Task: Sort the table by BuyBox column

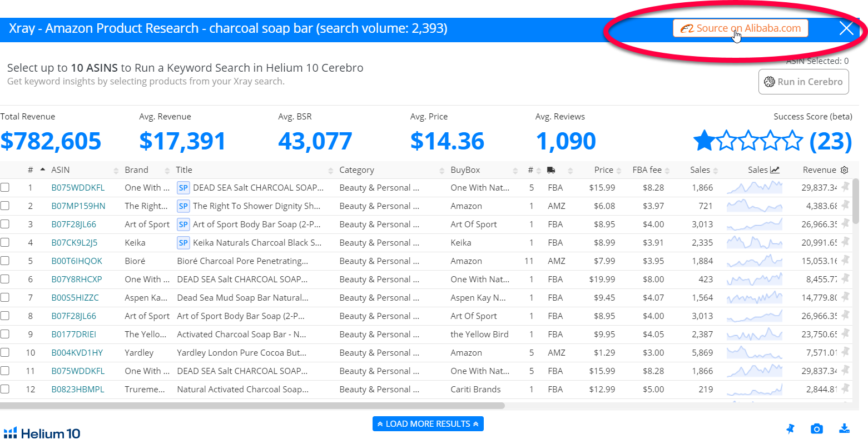Action: tap(465, 170)
